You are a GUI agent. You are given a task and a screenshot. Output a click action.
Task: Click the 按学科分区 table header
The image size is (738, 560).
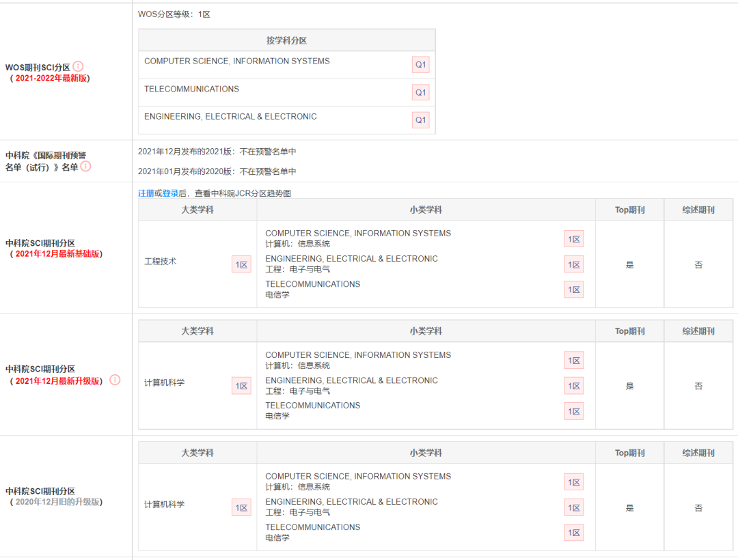(286, 40)
